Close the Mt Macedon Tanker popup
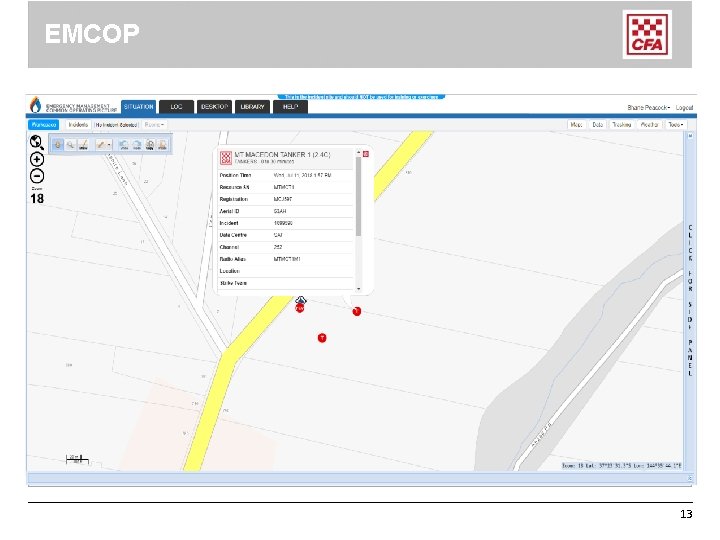 [366, 154]
